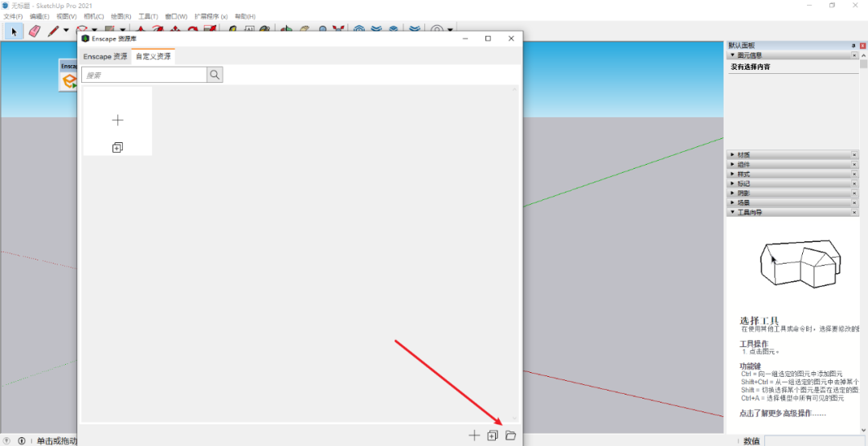The height and width of the screenshot is (446, 868).
Task: Open the 相机 menu
Action: pos(94,16)
